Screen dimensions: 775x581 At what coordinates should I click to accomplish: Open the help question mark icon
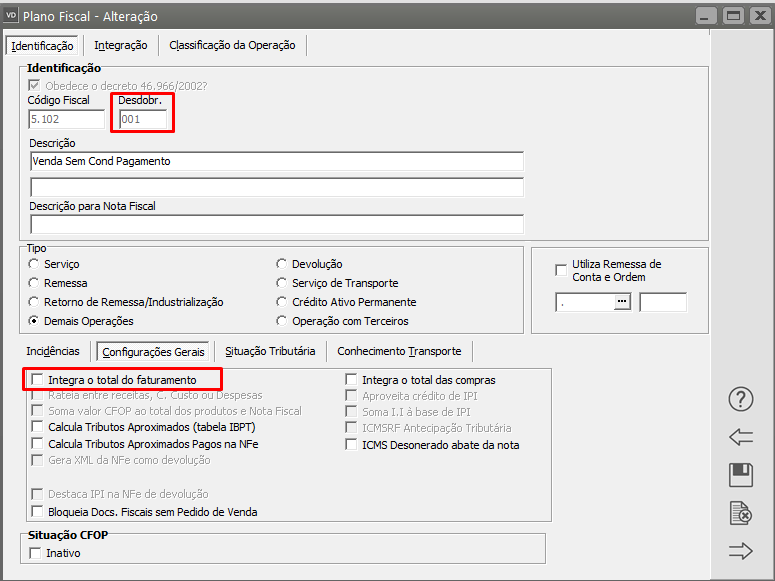(x=740, y=399)
